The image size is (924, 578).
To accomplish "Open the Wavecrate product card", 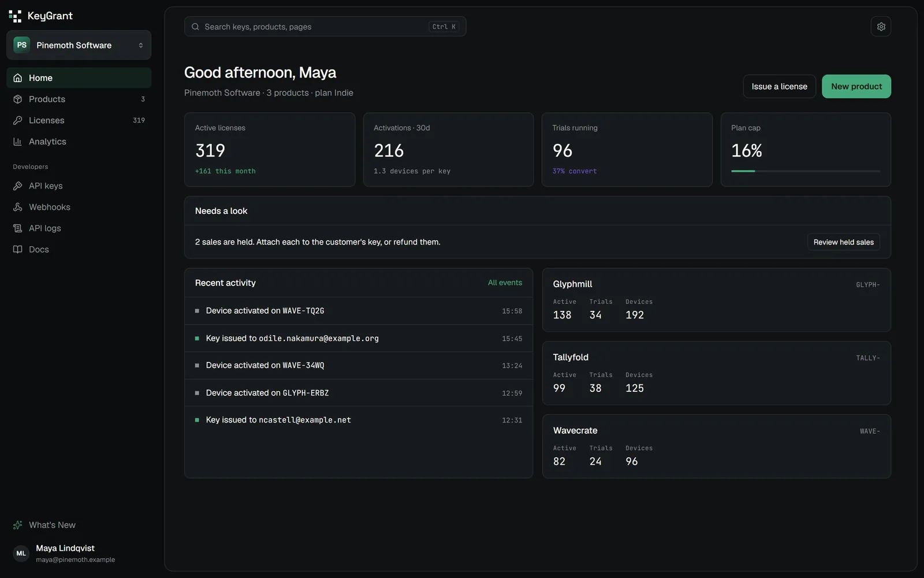I will tap(716, 446).
